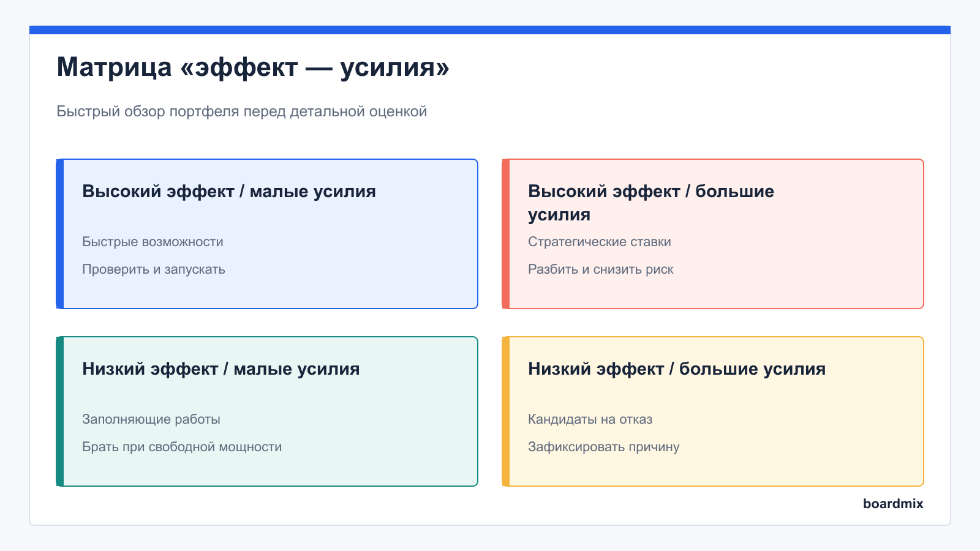The width and height of the screenshot is (980, 551).
Task: Select the text «Стратегические ставки»
Action: [600, 242]
